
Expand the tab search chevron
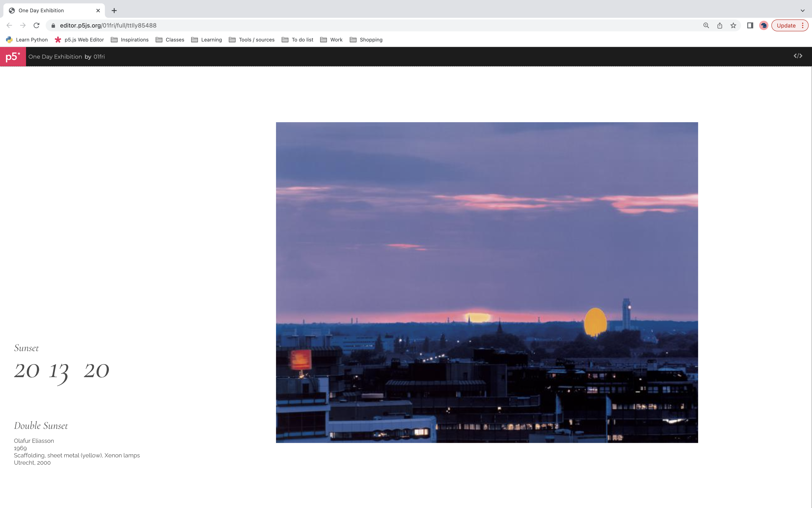pos(802,10)
